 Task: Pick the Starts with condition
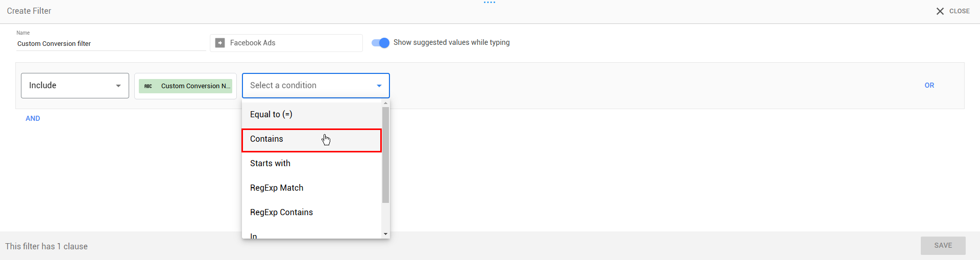(270, 164)
